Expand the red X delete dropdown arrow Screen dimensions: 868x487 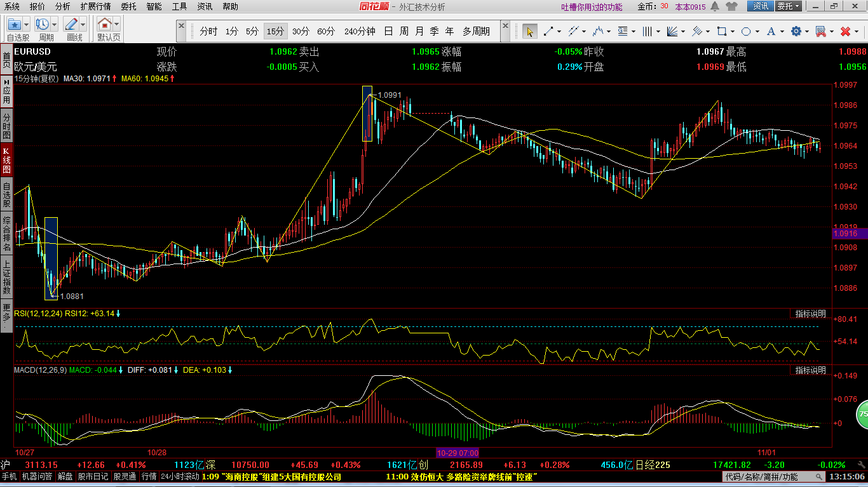click(x=857, y=31)
